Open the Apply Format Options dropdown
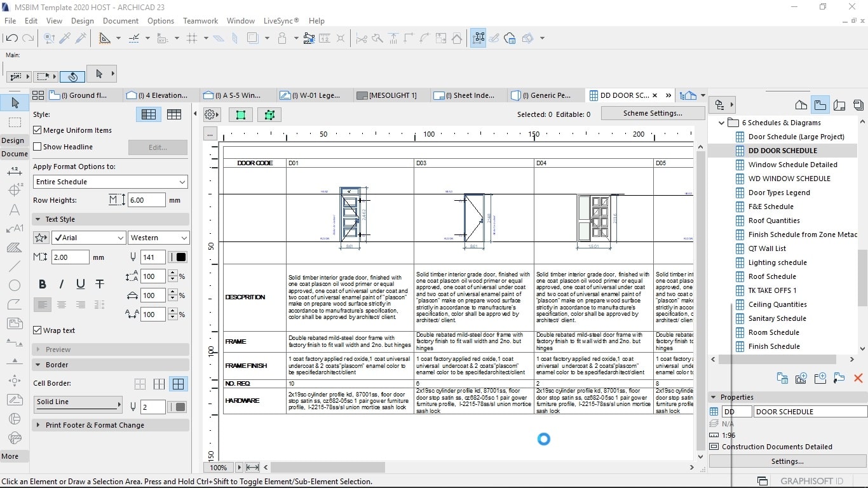The height and width of the screenshot is (488, 868). (110, 182)
